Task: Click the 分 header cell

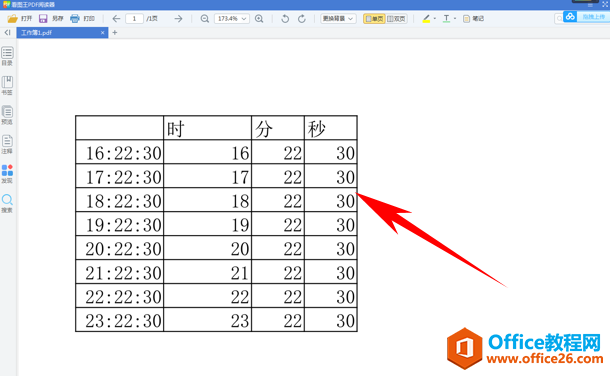Action: point(278,128)
